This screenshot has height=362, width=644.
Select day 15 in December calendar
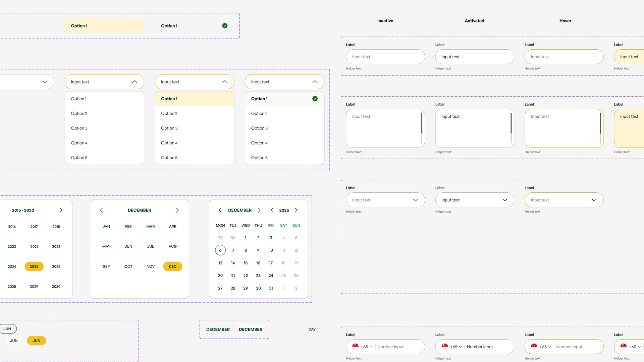coord(246,263)
